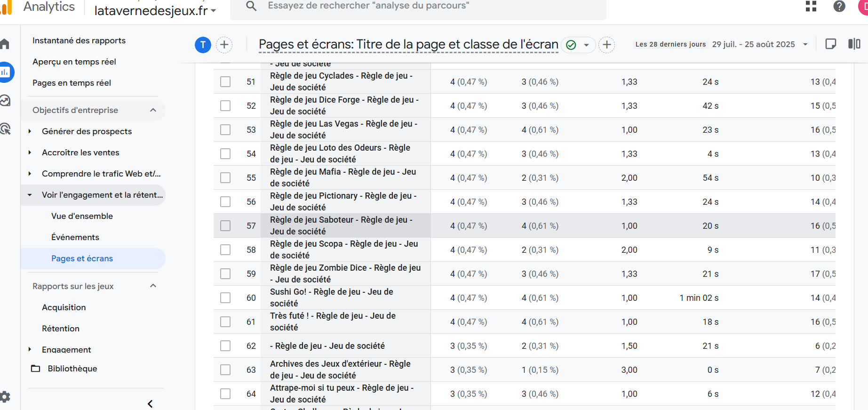Viewport: 868px width, 410px height.
Task: Select checkbox for row 53 Las Vegas
Action: click(225, 130)
